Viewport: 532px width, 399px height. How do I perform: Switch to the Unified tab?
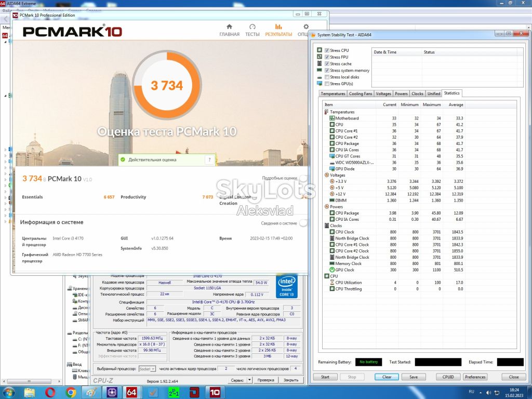(434, 94)
